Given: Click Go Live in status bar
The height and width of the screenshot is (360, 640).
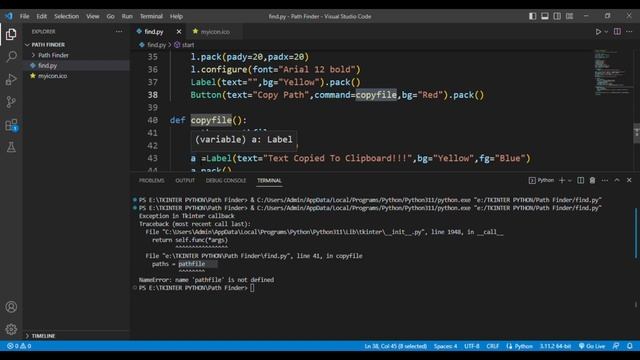Looking at the screenshot, I should coord(592,346).
